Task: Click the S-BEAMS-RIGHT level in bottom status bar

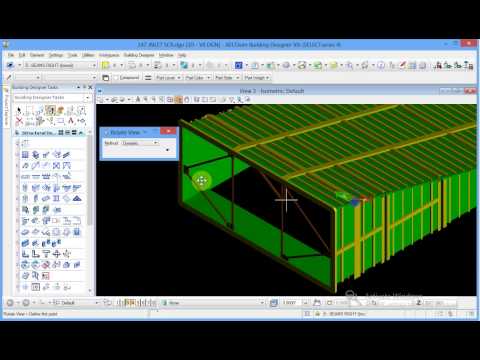Action: (x=343, y=314)
